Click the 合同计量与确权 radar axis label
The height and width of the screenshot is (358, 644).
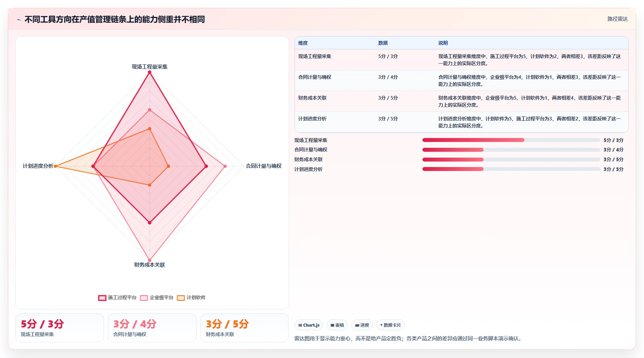coord(264,166)
